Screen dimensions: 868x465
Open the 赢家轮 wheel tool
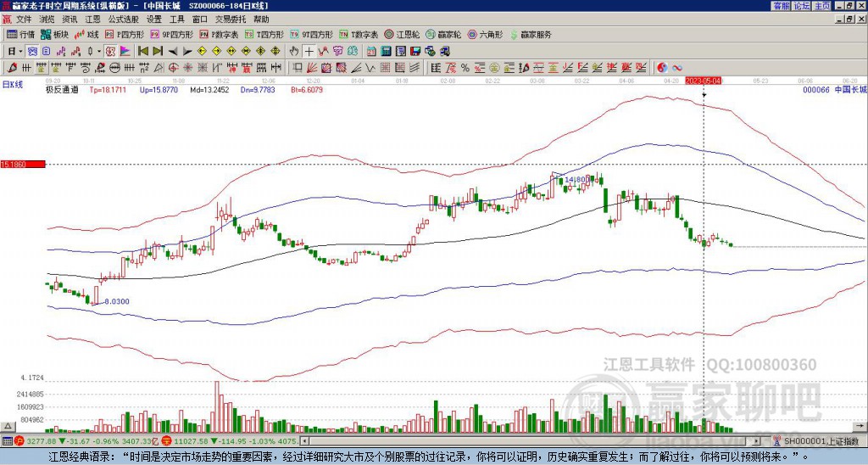(443, 34)
